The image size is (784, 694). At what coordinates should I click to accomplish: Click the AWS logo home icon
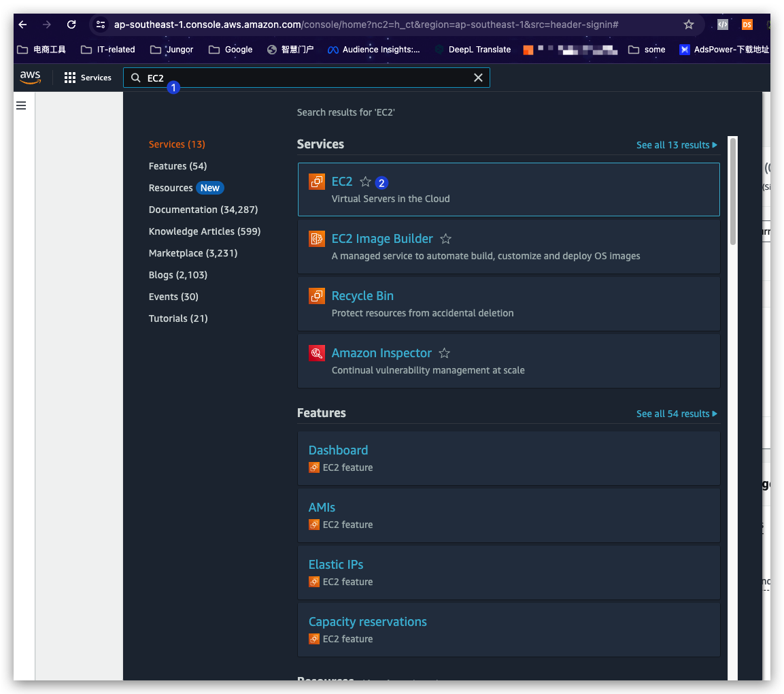[x=31, y=78]
